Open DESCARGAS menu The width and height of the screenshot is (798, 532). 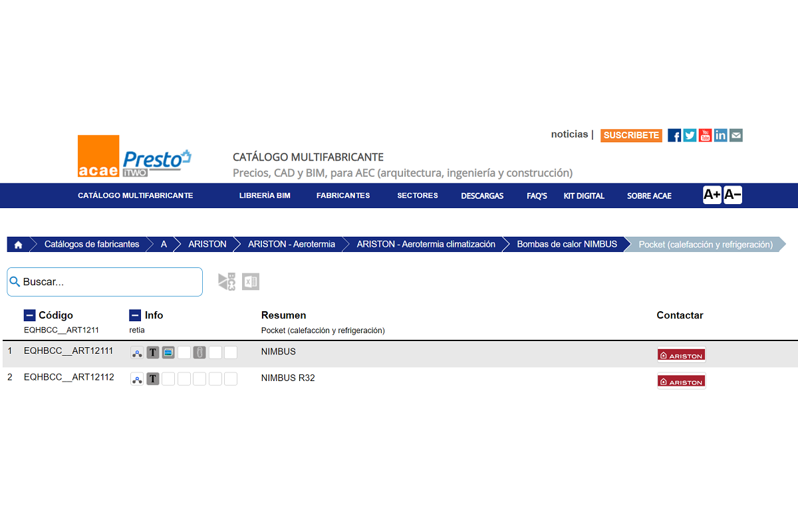coord(482,196)
